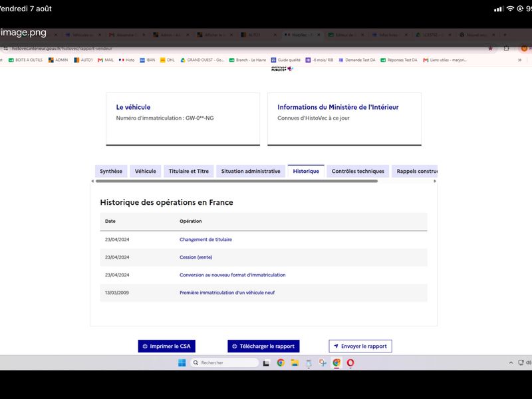Open the Titulaire et Titre tab
The image size is (532, 399).
coord(189,172)
